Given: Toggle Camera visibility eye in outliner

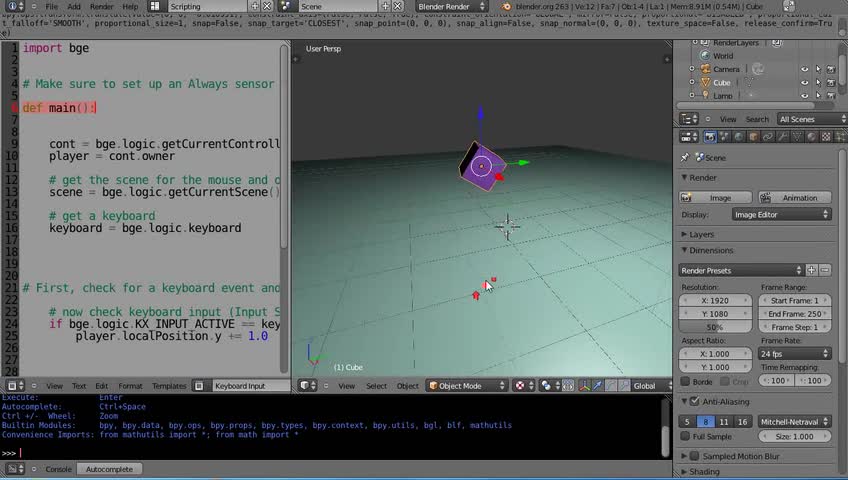Looking at the screenshot, I should pyautogui.click(x=804, y=69).
